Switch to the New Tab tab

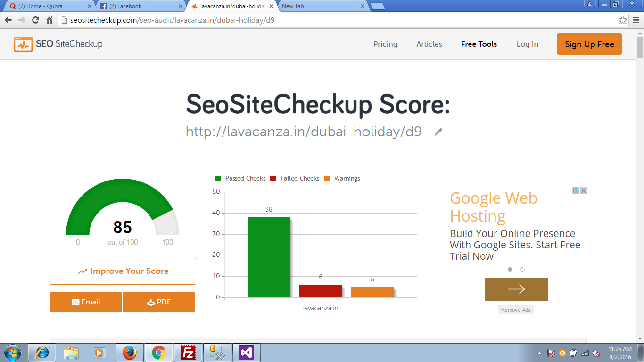coord(323,6)
